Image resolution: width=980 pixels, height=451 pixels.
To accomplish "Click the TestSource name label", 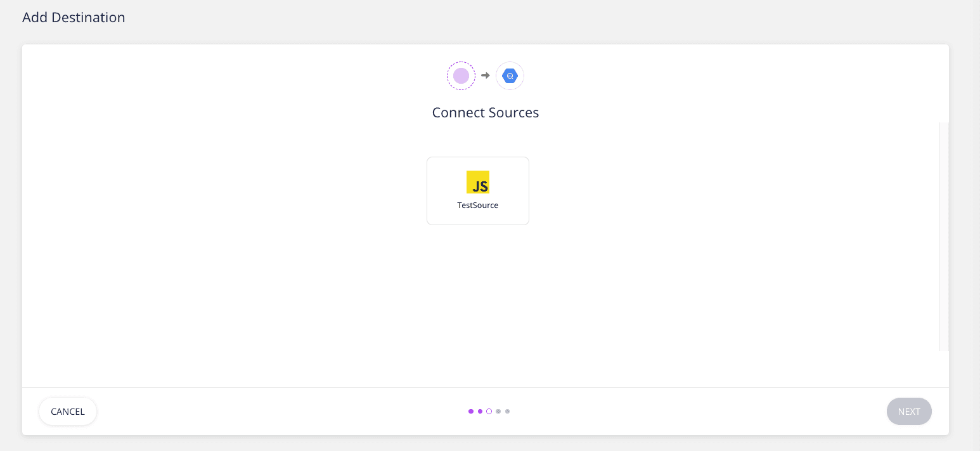I will (x=478, y=206).
